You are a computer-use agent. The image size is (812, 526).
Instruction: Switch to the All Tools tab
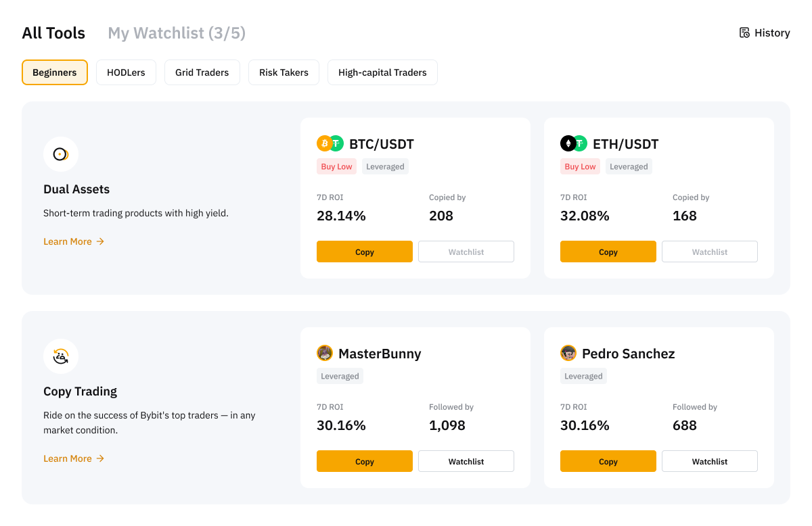53,32
